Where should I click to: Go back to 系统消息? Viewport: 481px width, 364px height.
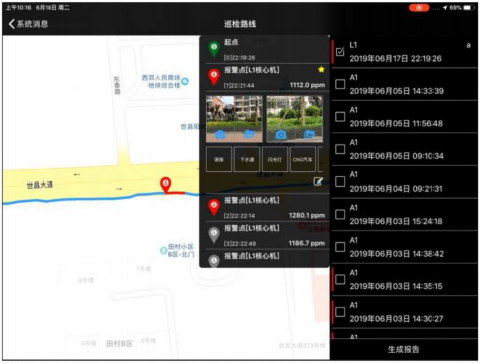pyautogui.click(x=29, y=24)
